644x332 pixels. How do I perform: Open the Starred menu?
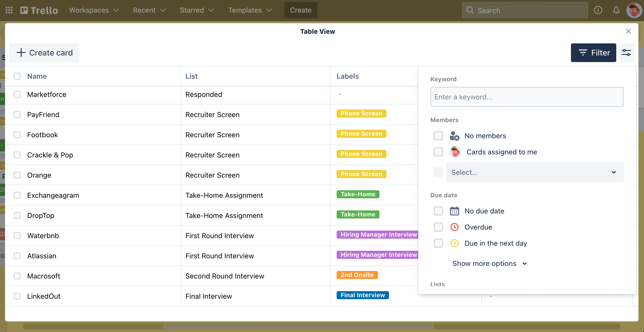197,10
